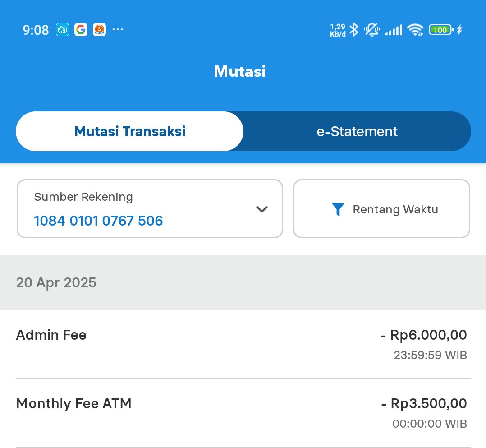486x448 pixels.
Task: Click the Mutasi page title
Action: click(239, 71)
